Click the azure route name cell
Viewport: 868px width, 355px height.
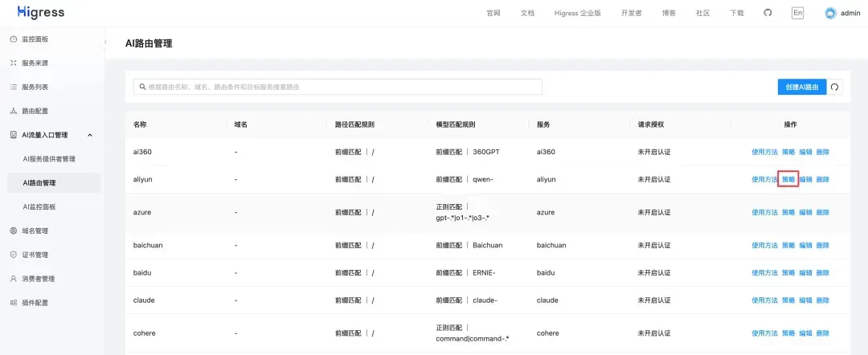pos(142,212)
